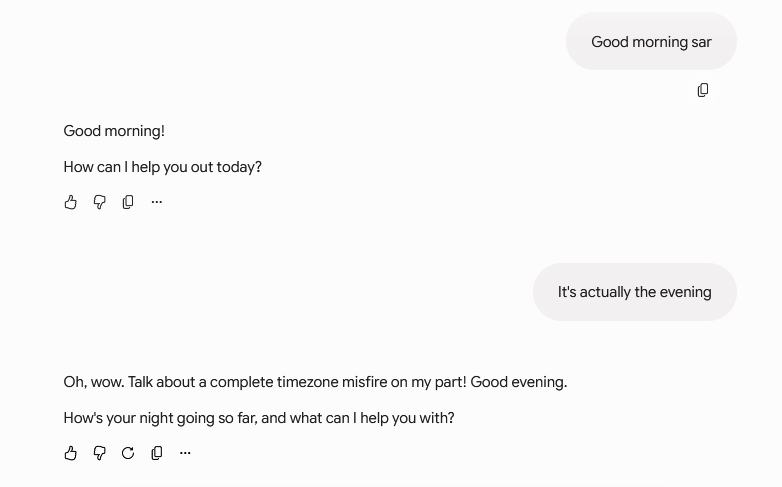The image size is (782, 487).
Task: Click the "Good morning!" reply text
Action: tap(114, 131)
